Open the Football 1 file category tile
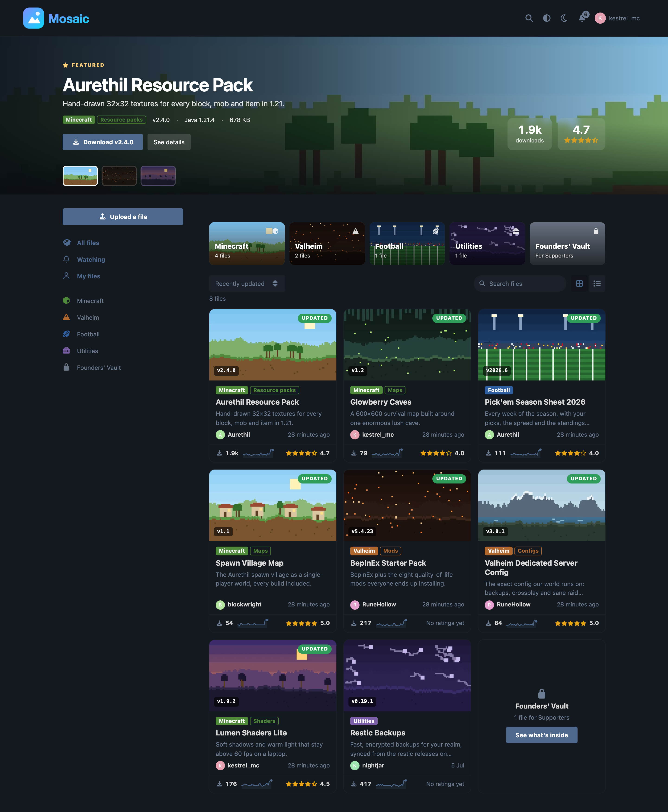The height and width of the screenshot is (812, 668). (407, 244)
